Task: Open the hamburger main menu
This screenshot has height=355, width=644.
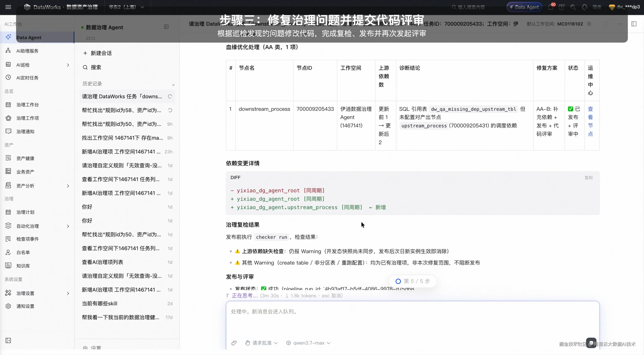Action: 8,7
